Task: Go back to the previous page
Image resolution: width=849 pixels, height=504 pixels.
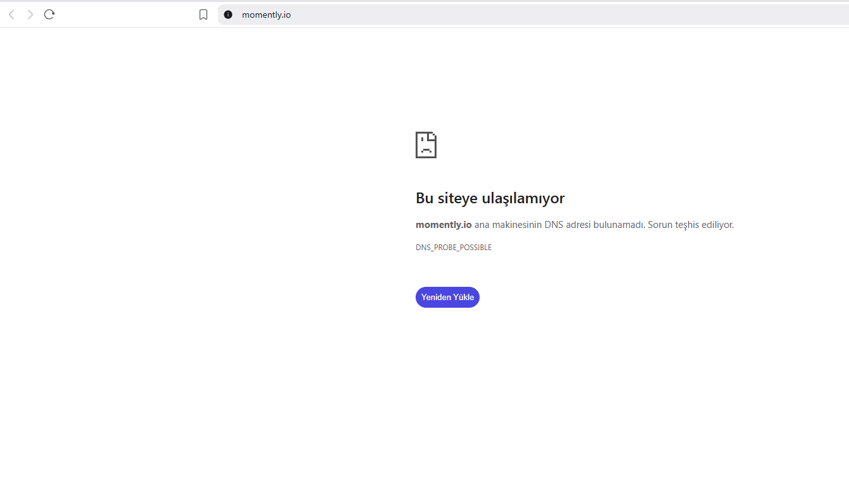Action: point(11,15)
